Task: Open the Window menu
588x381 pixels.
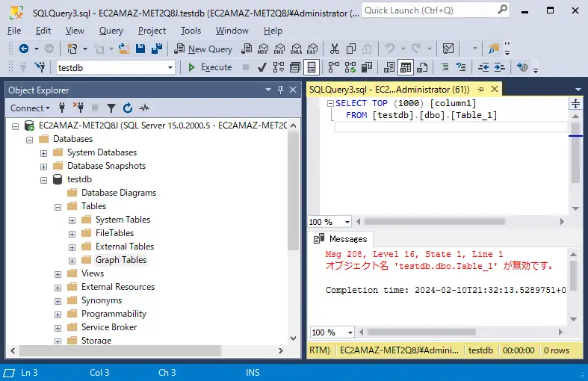Action: 232,31
